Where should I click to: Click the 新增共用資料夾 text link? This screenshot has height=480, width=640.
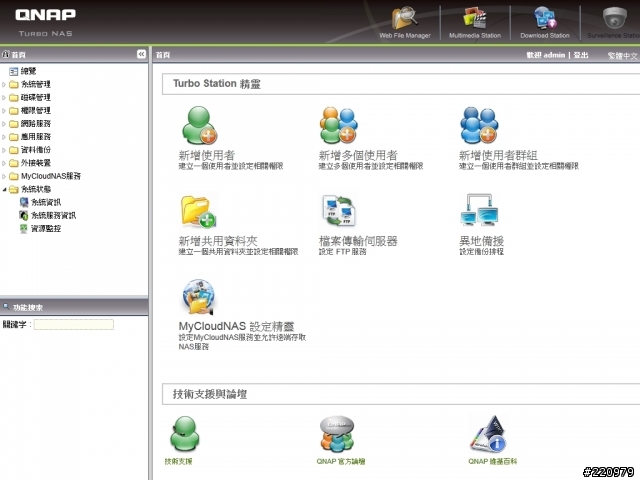coord(218,241)
